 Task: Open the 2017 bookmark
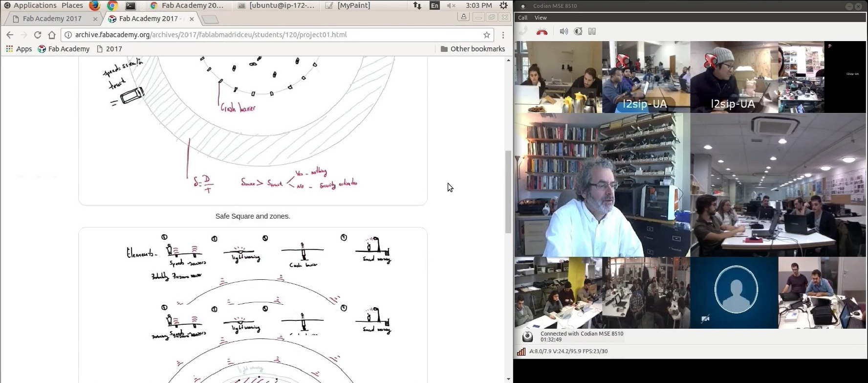[109, 49]
